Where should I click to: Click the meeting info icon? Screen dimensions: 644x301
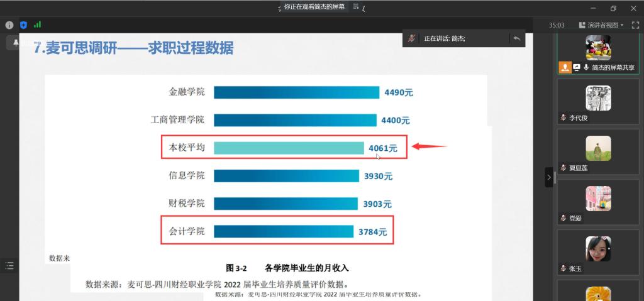[x=9, y=25]
